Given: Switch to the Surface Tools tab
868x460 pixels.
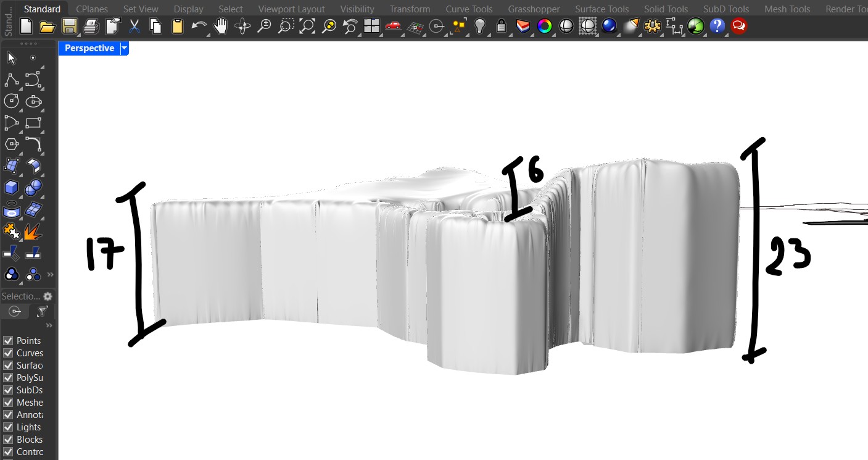Looking at the screenshot, I should [x=602, y=9].
